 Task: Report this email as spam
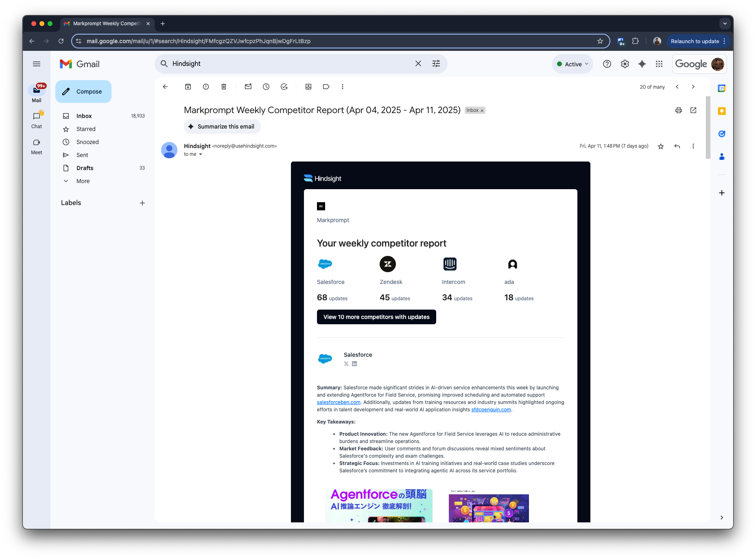(206, 87)
